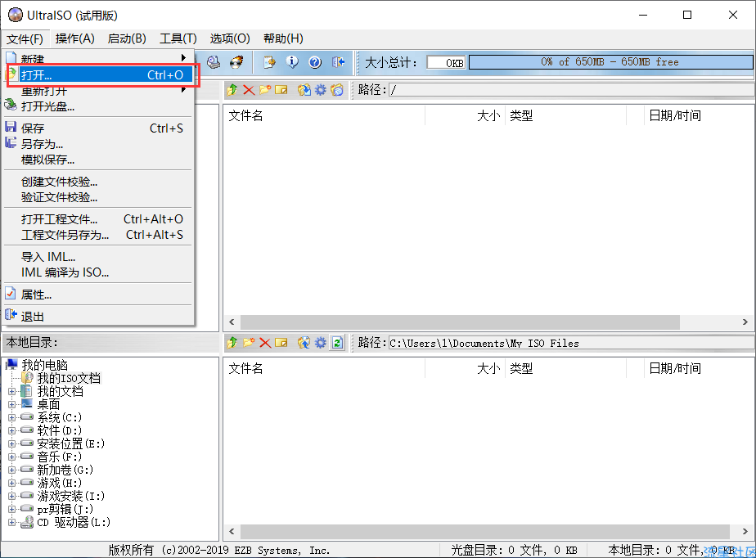Select CD 驱动器(L:) in the tree
The image size is (756, 558).
point(74,522)
